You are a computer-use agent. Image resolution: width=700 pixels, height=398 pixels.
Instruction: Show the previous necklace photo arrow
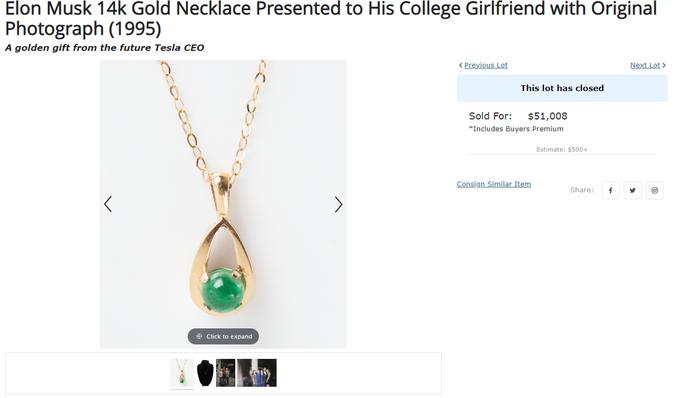tap(108, 204)
